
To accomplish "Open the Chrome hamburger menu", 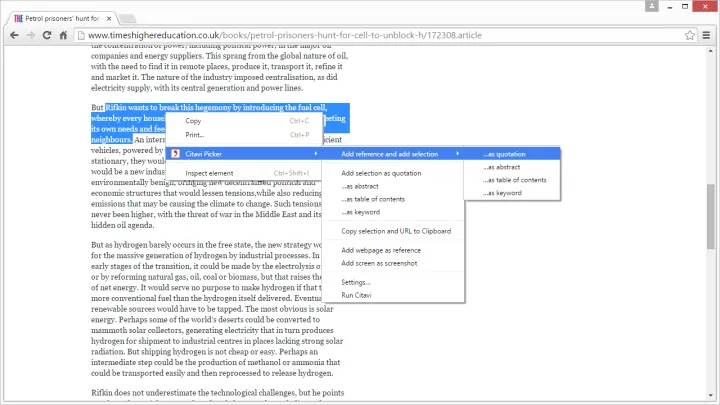I will pyautogui.click(x=706, y=35).
